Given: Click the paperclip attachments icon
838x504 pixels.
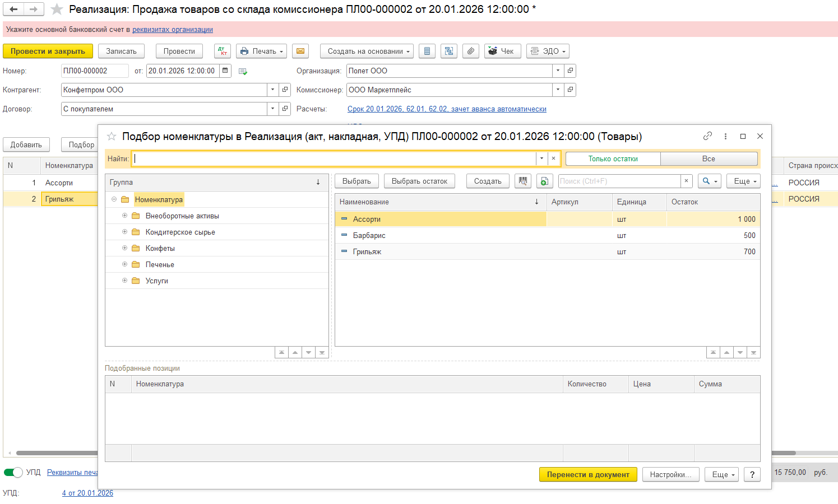Looking at the screenshot, I should coord(471,51).
